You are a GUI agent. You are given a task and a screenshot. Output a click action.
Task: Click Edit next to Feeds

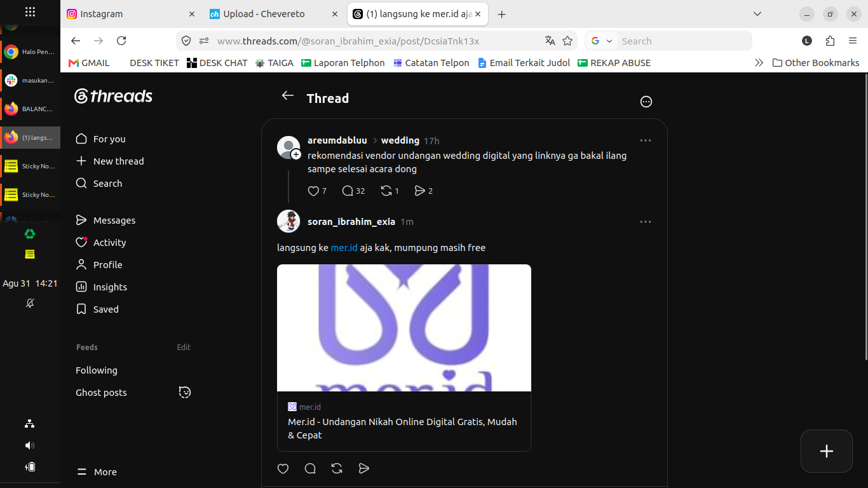click(x=184, y=347)
